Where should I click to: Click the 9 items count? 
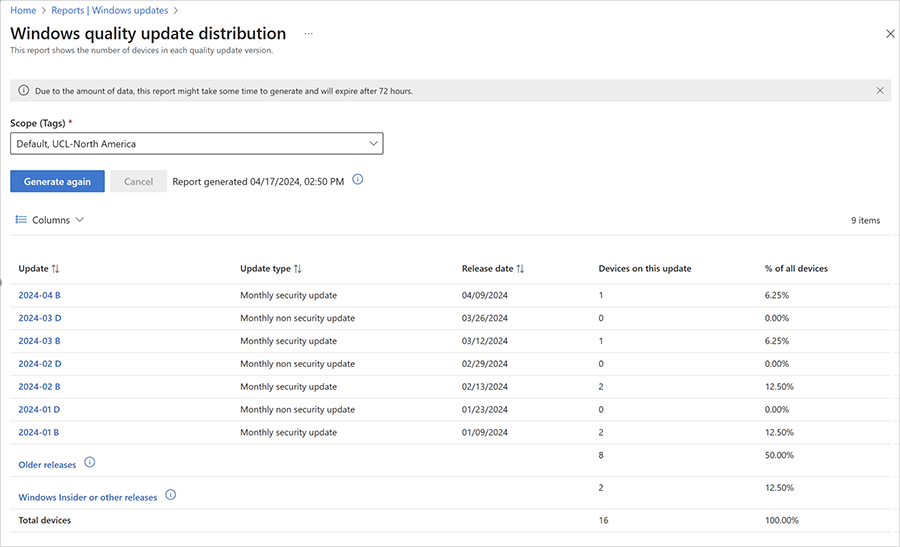click(865, 220)
